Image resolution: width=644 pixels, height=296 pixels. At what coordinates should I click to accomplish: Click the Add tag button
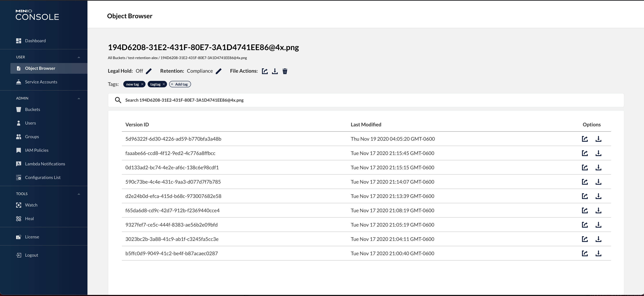click(x=180, y=84)
